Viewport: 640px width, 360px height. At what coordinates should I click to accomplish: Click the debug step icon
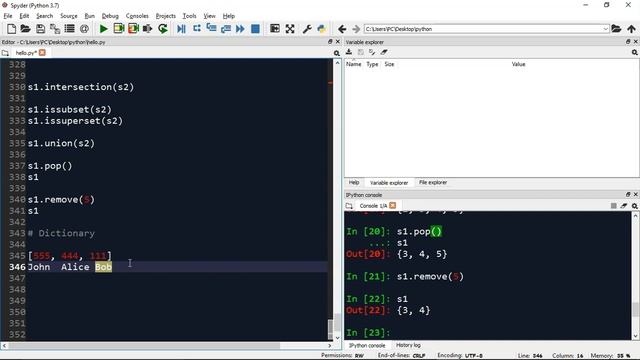tap(197, 29)
